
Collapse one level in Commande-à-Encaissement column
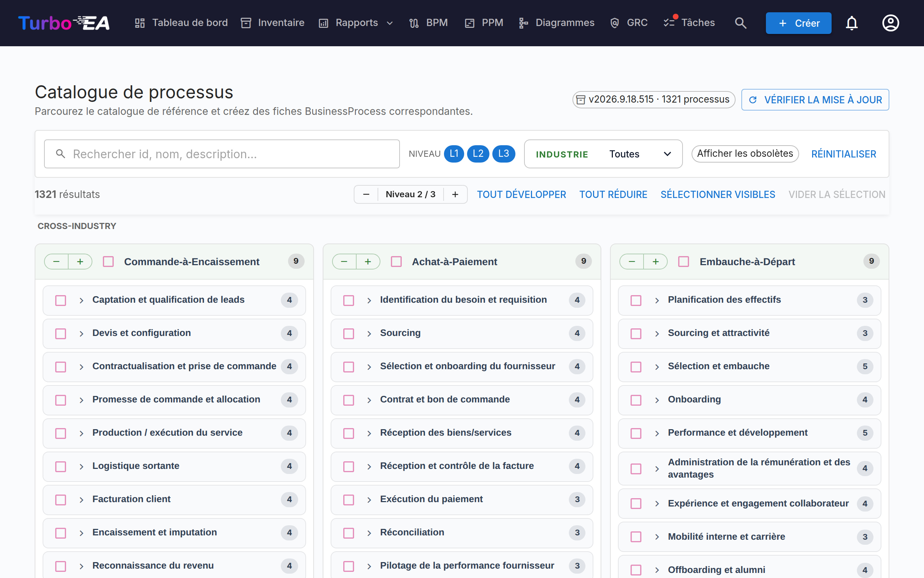click(x=57, y=262)
